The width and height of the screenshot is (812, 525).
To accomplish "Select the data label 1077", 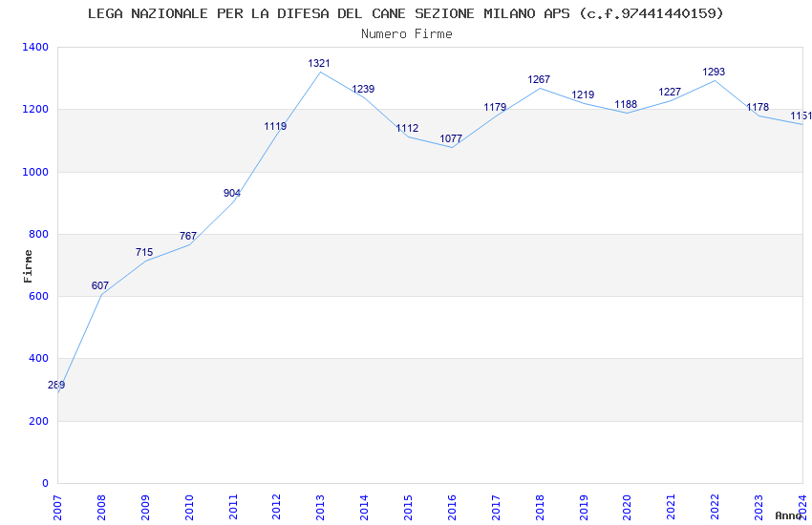I will click(451, 138).
